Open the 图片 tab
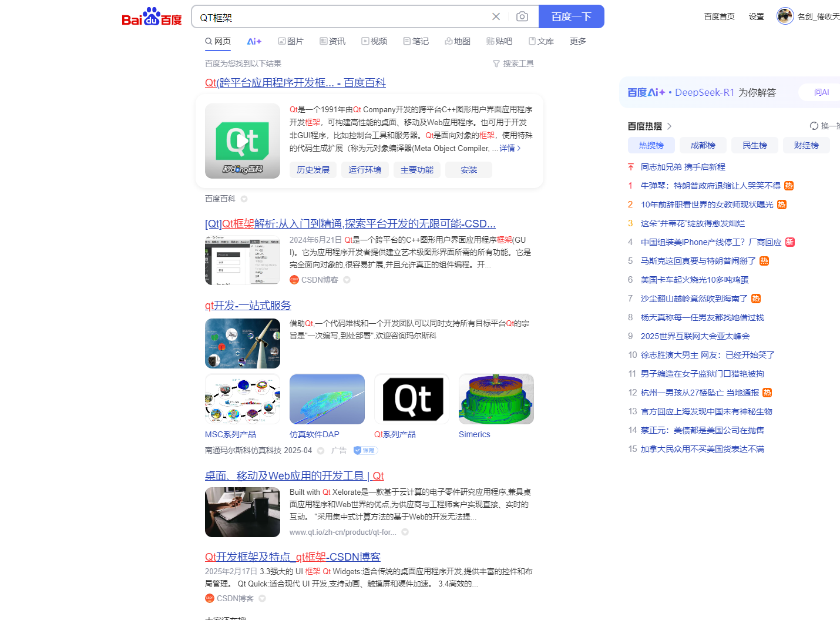840x620 pixels. [x=291, y=41]
